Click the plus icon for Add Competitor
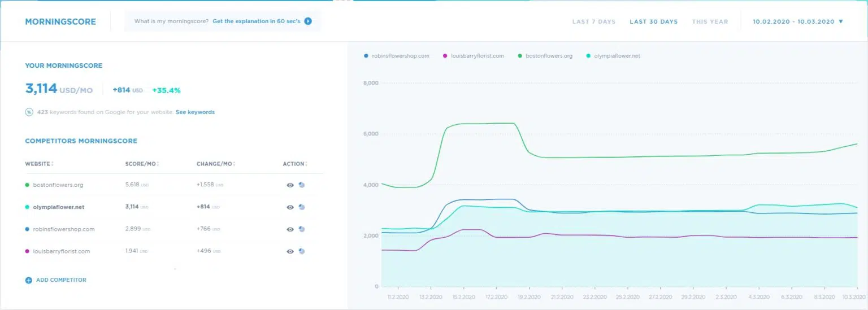 (x=28, y=280)
